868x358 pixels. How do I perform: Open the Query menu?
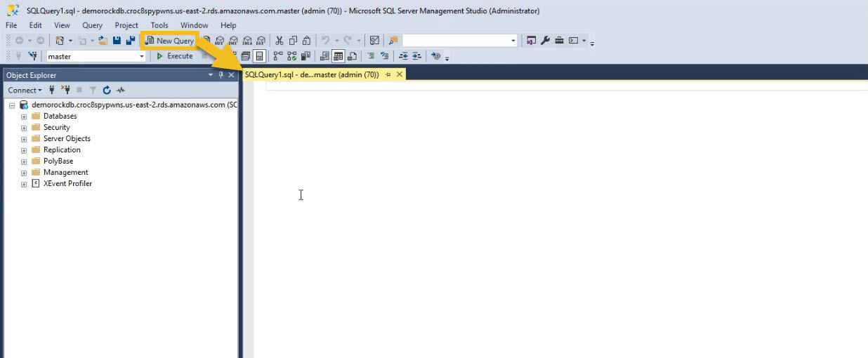92,25
